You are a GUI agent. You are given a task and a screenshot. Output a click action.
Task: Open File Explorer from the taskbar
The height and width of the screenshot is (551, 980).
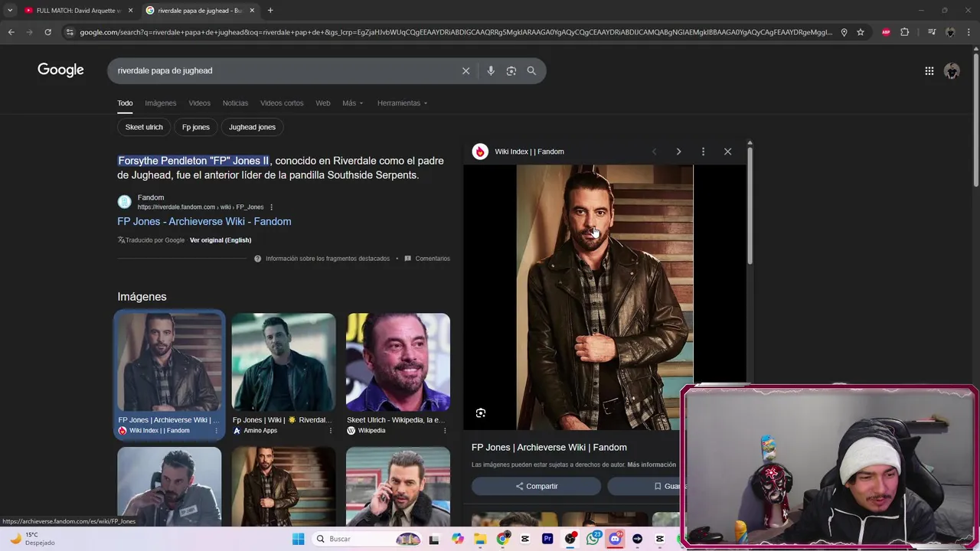click(480, 539)
